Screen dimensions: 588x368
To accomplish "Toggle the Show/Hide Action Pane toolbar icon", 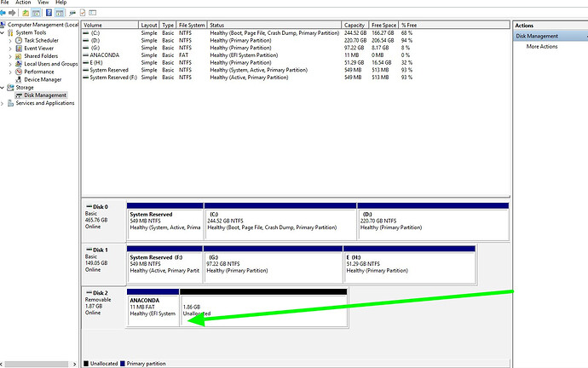I will [60, 13].
